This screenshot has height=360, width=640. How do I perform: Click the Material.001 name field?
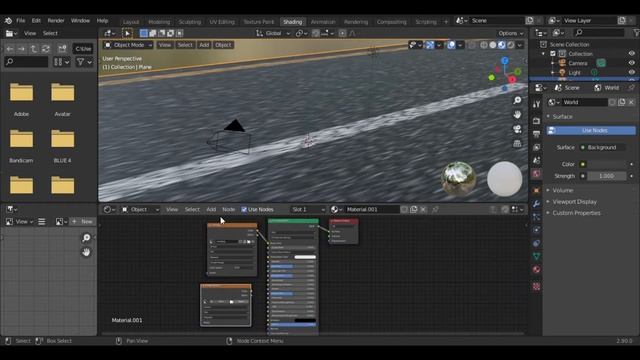pyautogui.click(x=371, y=209)
